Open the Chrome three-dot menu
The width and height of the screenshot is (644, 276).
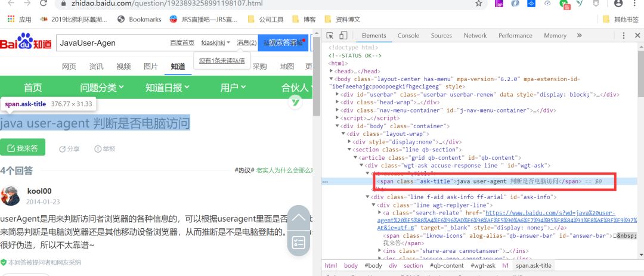[x=636, y=4]
